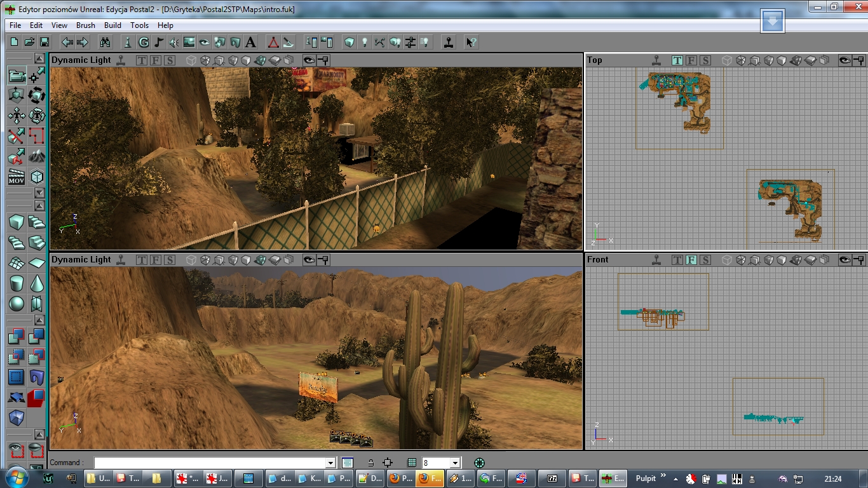Open the Texture browser picture icon
868x488 pixels.
(189, 42)
